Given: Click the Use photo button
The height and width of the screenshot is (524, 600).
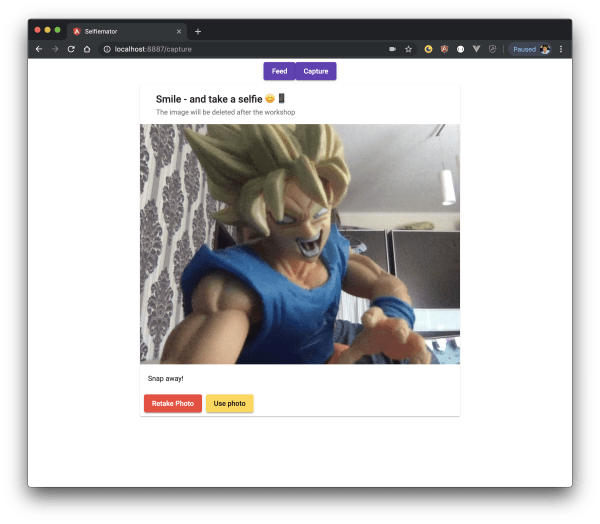Looking at the screenshot, I should (230, 403).
